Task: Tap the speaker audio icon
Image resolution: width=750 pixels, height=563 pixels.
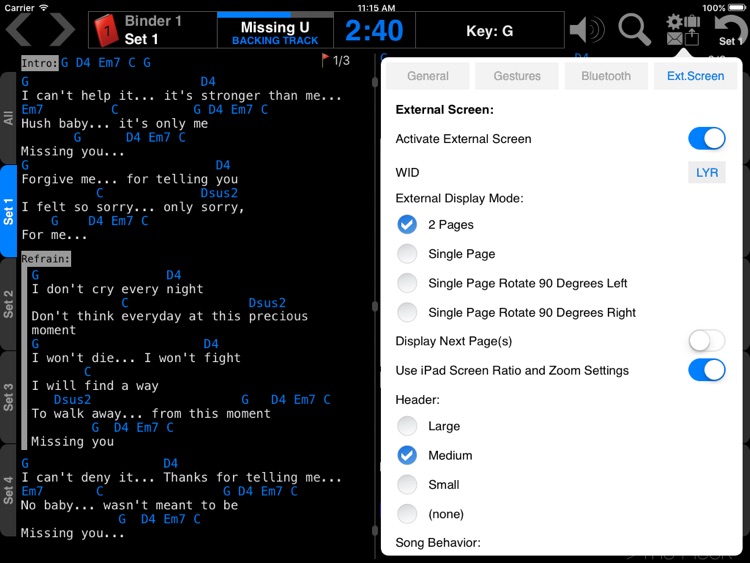Action: [587, 30]
